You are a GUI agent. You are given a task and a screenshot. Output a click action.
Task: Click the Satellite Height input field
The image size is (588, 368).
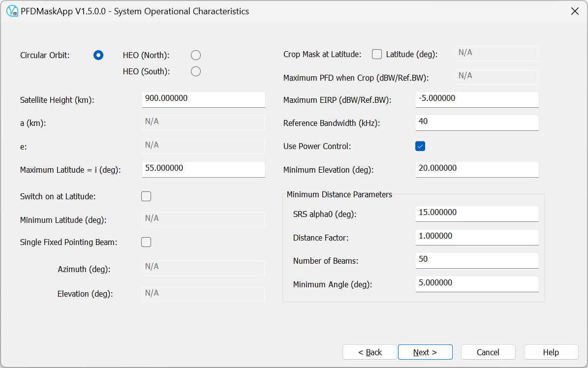click(203, 99)
